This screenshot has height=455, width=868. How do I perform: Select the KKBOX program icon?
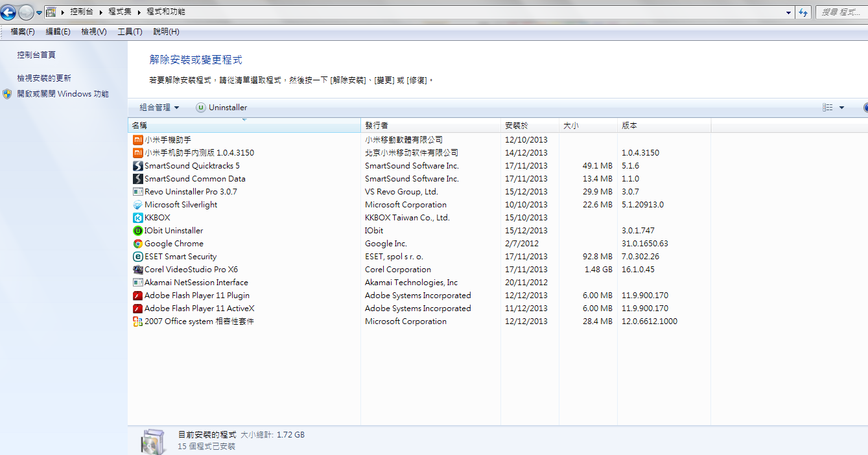click(x=137, y=218)
